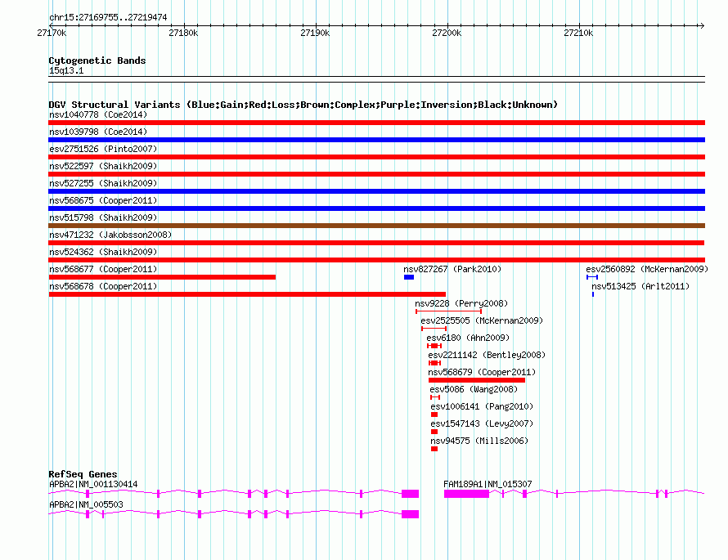Click the large last exon of APBA2 NM_005503
Screen dimensions: 728x560
click(410, 514)
